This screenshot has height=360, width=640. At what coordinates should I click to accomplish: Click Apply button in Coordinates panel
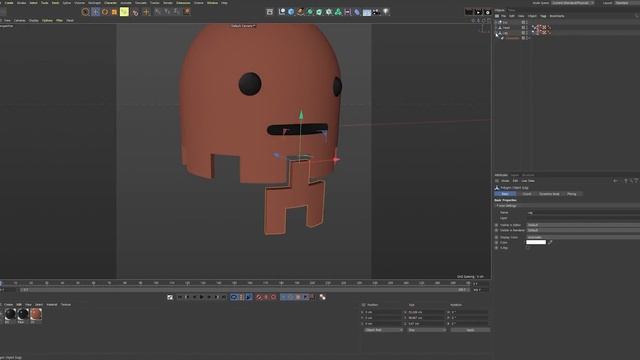point(470,330)
